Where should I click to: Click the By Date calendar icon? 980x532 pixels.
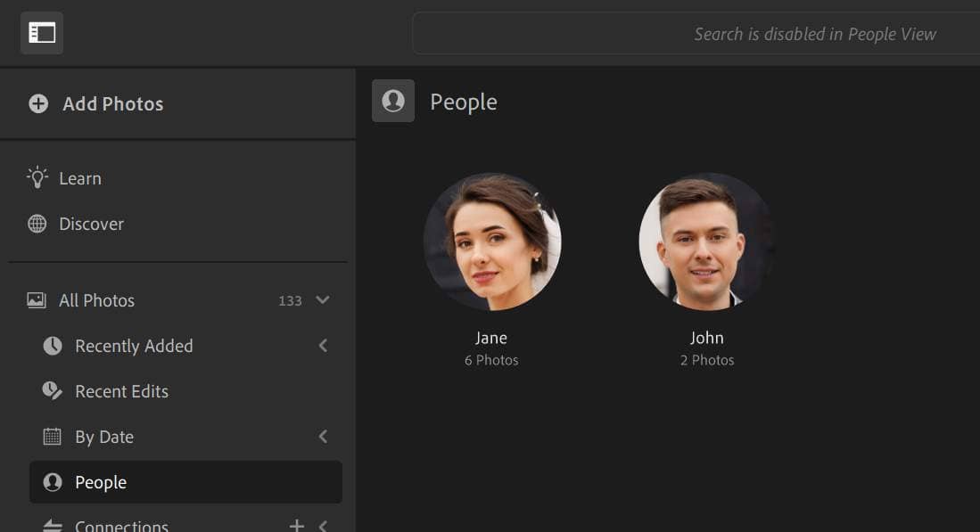[x=52, y=437]
